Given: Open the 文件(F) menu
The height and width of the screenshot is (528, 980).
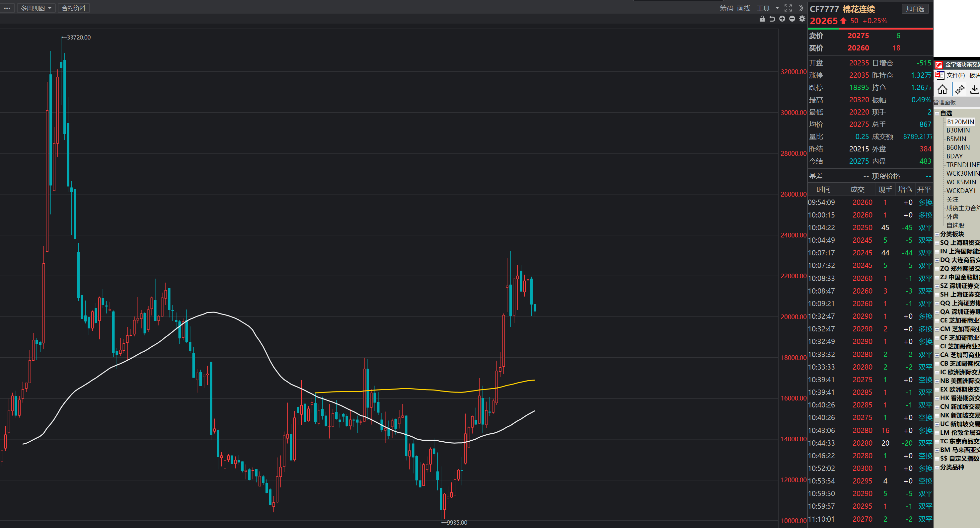Looking at the screenshot, I should pos(955,75).
